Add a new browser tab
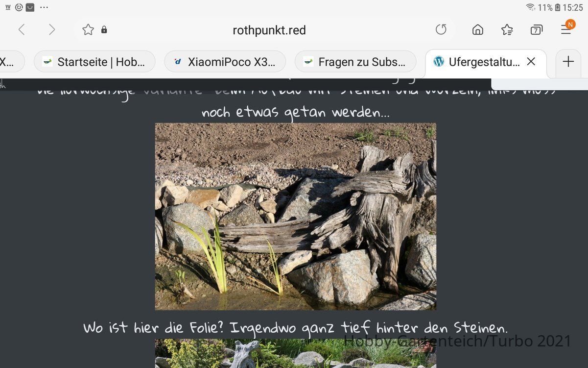The width and height of the screenshot is (588, 368). click(x=568, y=62)
